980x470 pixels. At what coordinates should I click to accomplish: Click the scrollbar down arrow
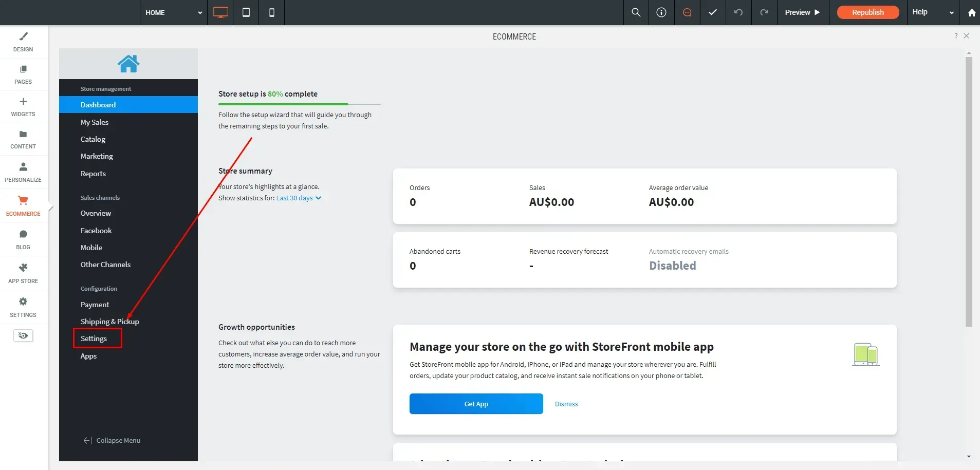[969, 457]
